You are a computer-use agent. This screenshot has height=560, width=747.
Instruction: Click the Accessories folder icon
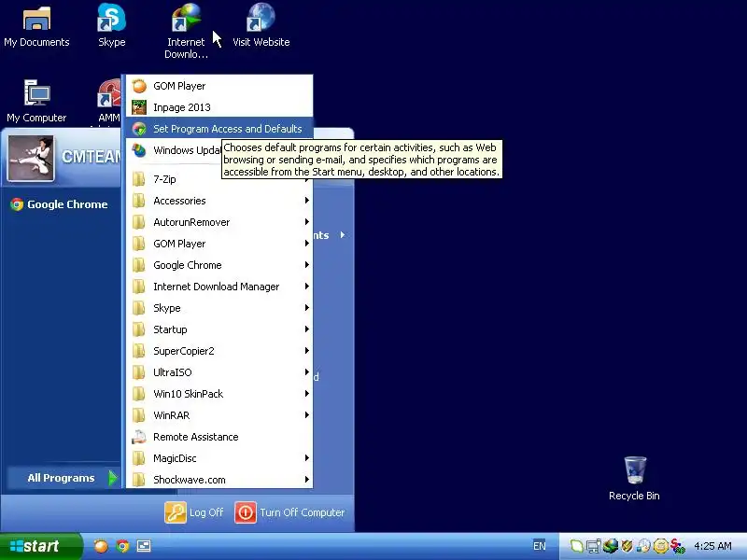tap(138, 201)
